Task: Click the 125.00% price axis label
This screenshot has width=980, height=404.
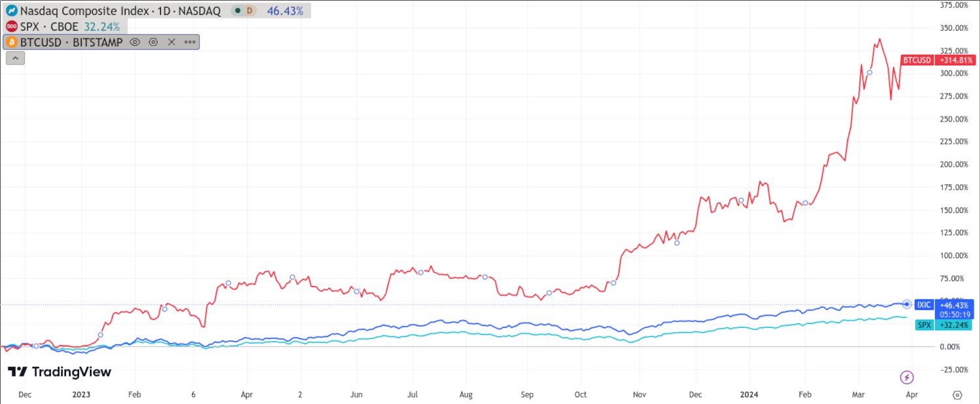Action: pos(954,233)
